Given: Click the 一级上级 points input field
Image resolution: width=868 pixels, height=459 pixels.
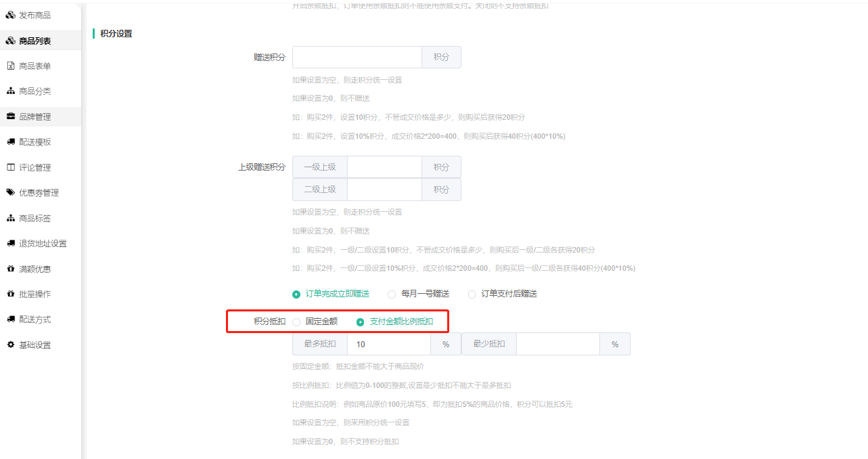Looking at the screenshot, I should click(x=384, y=167).
